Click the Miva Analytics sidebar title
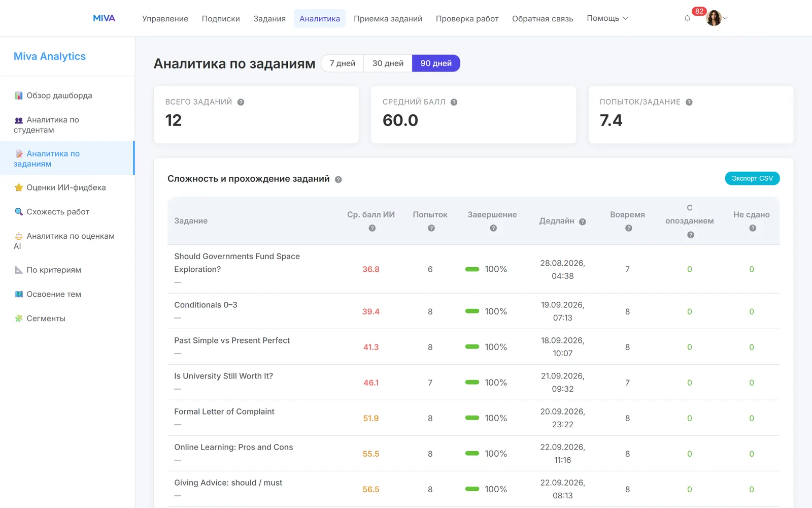 click(x=50, y=56)
